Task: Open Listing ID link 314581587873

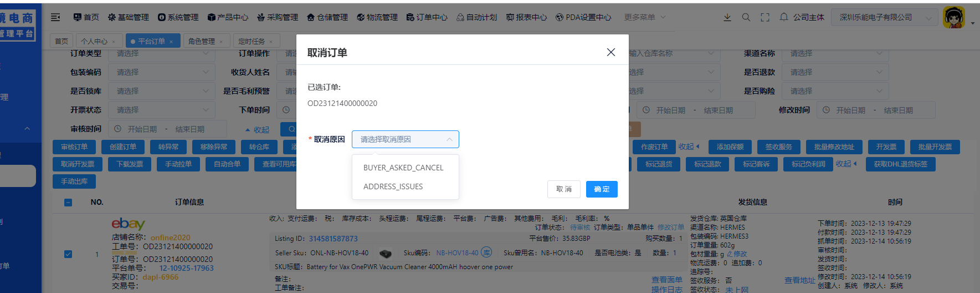Action: pyautogui.click(x=333, y=239)
